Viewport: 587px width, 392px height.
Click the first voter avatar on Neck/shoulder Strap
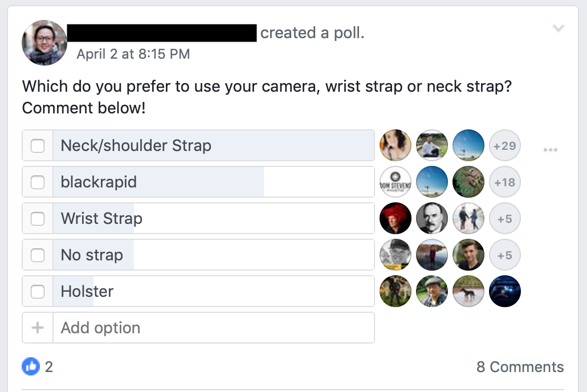pos(396,146)
